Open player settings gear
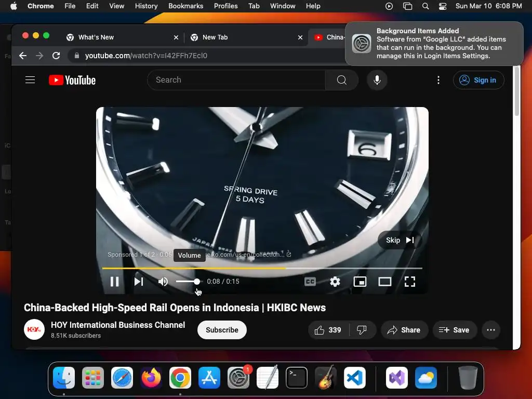 [335, 282]
